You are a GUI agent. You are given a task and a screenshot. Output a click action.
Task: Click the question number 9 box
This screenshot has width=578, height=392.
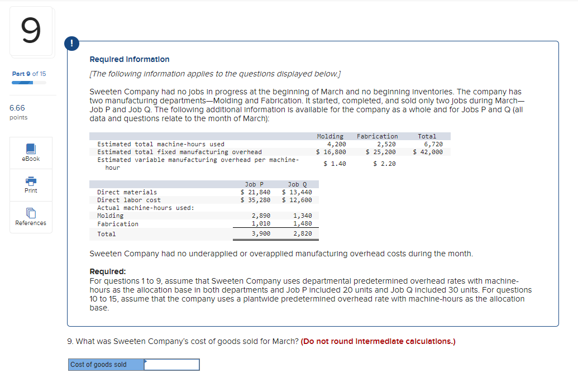point(31,31)
